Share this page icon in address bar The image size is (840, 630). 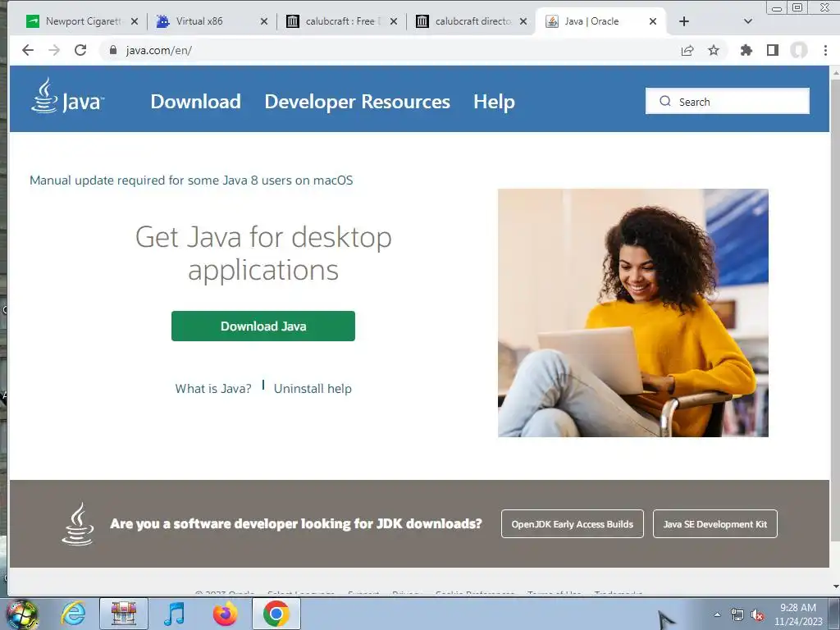687,50
